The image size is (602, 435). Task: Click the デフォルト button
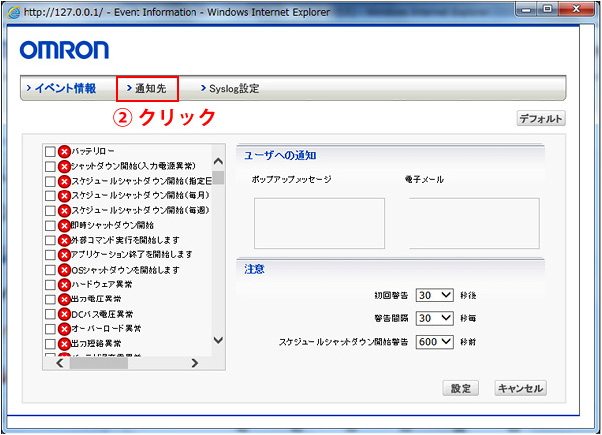click(541, 119)
